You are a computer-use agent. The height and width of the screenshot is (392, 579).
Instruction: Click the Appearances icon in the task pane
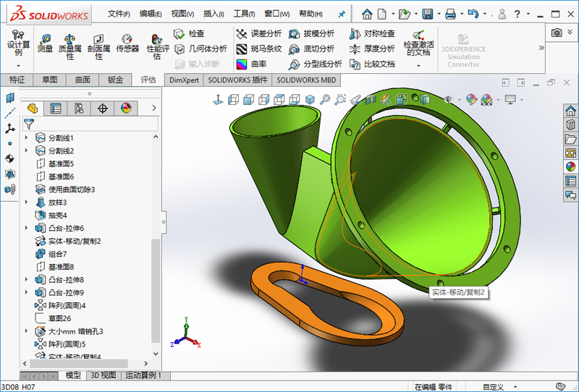coord(570,166)
